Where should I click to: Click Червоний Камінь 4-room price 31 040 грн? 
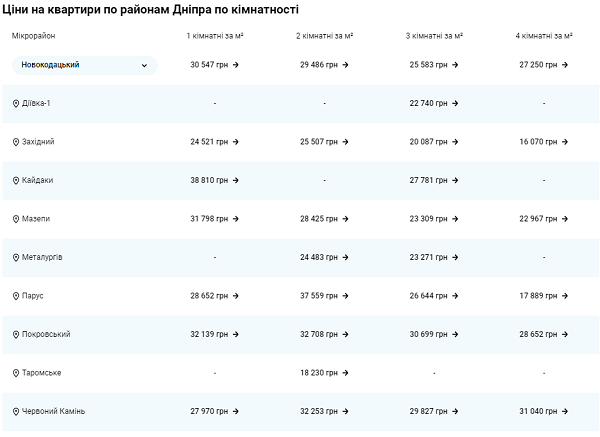tap(543, 411)
